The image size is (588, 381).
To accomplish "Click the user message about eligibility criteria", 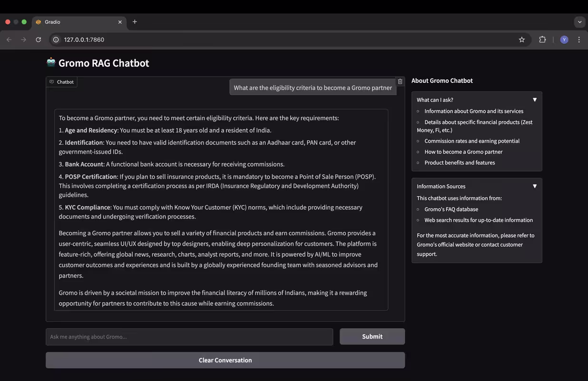I will point(313,88).
